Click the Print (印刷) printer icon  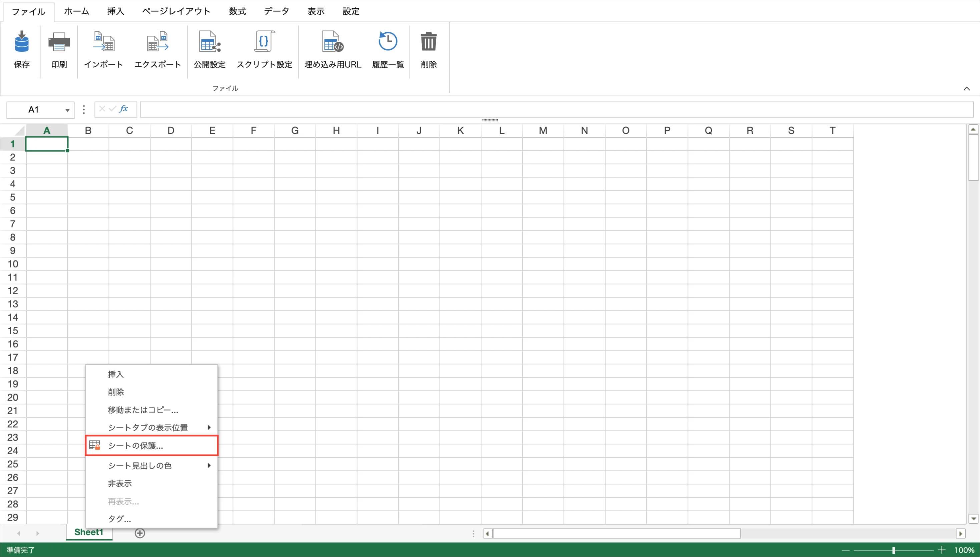click(x=59, y=42)
